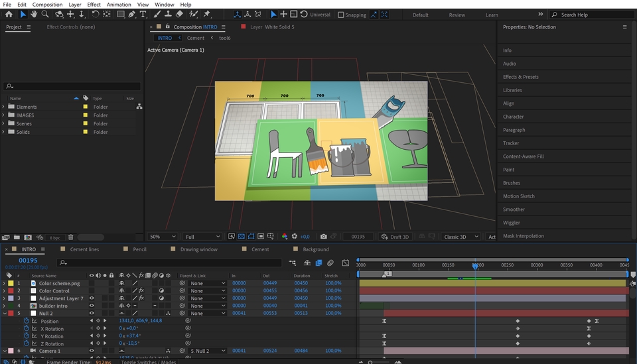Open the Animation menu
The height and width of the screenshot is (364, 637).
119,5
